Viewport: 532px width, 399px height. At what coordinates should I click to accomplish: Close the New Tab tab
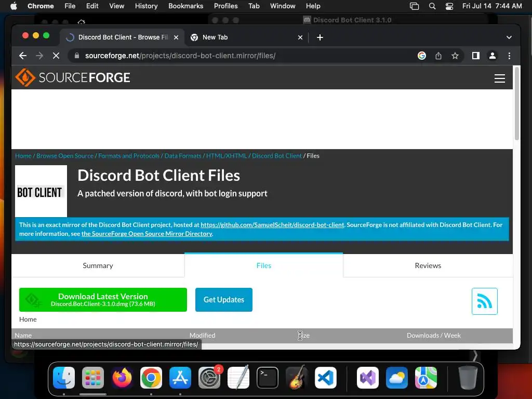[300, 37]
